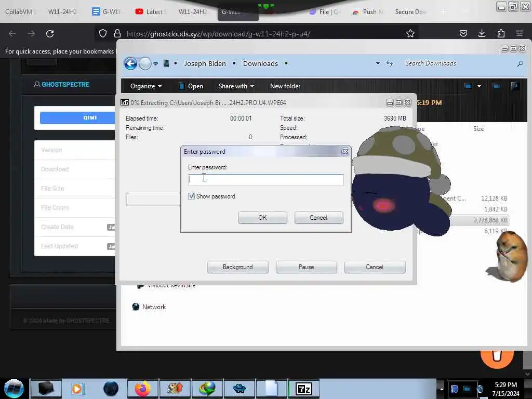Click the Size column header
The image size is (532, 399).
[x=478, y=129]
